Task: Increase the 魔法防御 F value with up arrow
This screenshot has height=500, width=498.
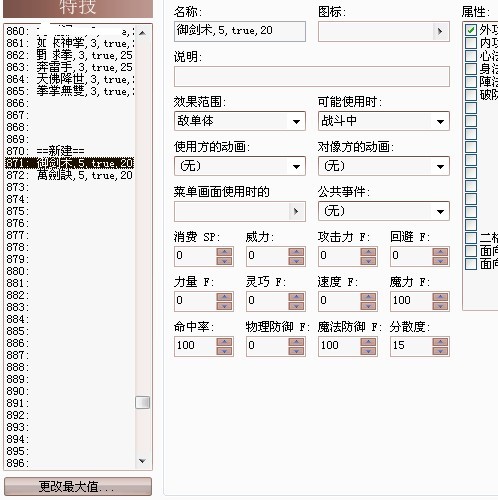Action: tap(368, 342)
